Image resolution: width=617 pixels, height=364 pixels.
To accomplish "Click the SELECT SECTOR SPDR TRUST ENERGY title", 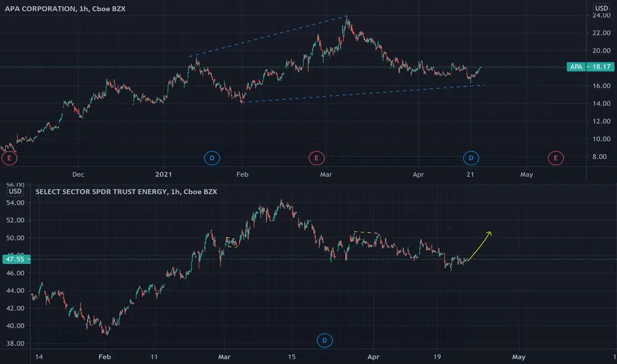I will (126, 192).
